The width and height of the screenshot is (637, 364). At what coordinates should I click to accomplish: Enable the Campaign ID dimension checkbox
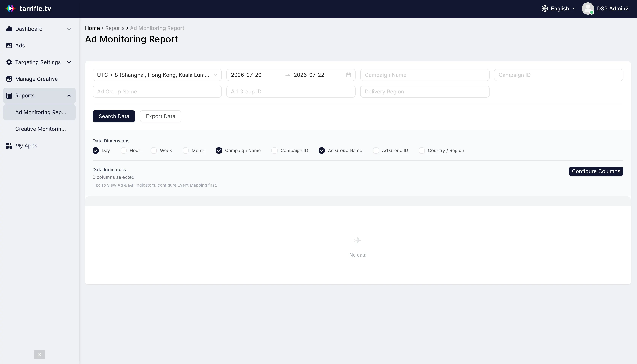[x=275, y=151]
